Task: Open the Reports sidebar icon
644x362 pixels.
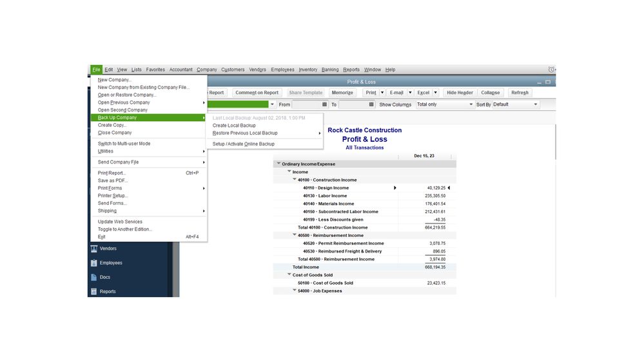Action: point(94,292)
